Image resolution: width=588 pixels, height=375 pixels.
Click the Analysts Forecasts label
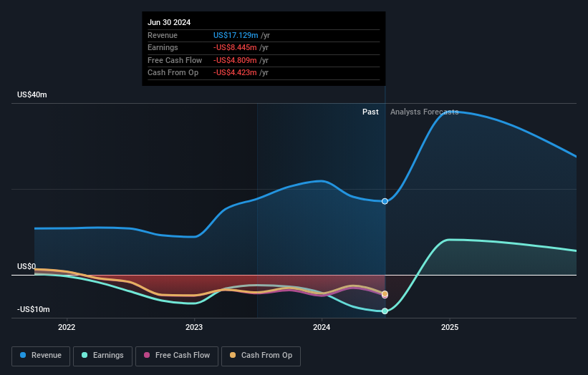click(424, 112)
